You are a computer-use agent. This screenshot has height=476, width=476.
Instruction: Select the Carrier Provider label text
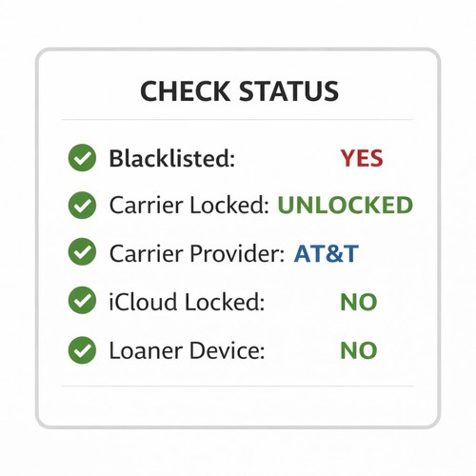pyautogui.click(x=197, y=253)
